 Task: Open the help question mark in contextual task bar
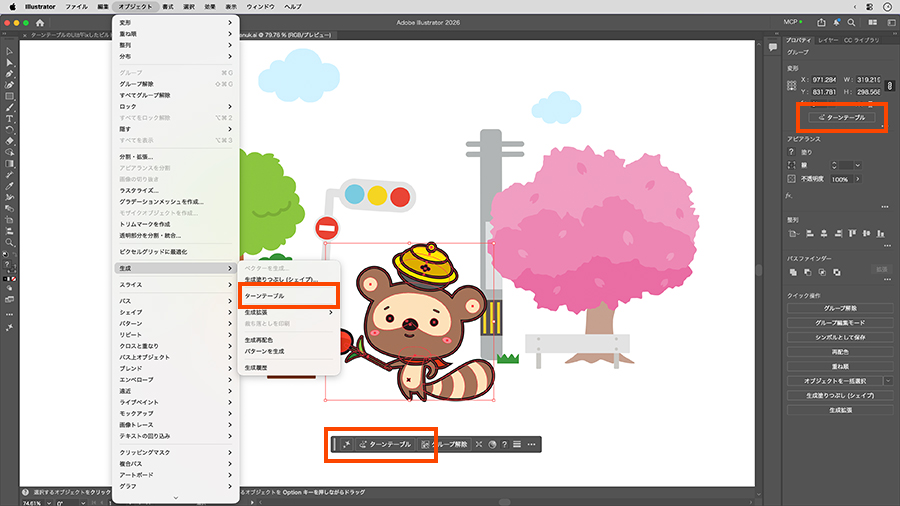tap(505, 445)
